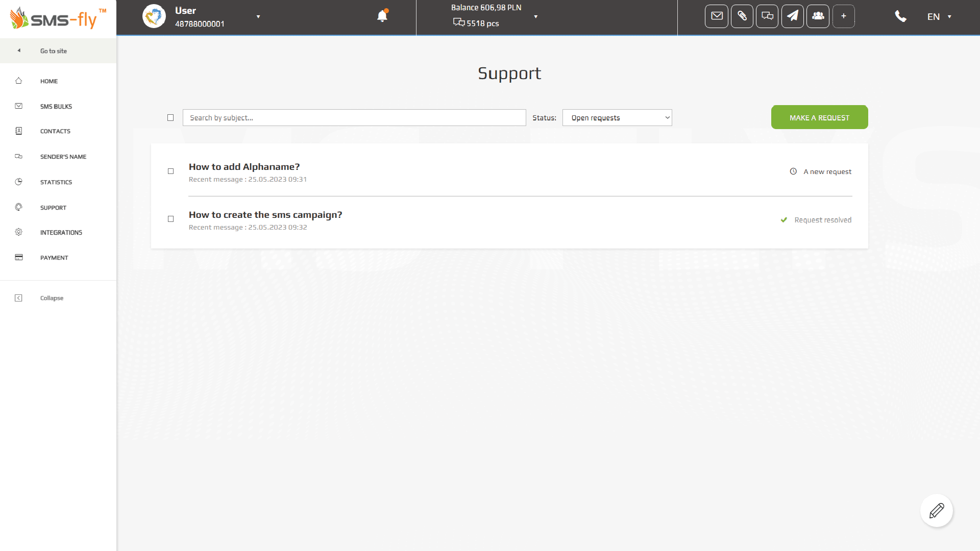The image size is (980, 551).
Task: Go to Integrations in the sidebar
Action: tap(61, 233)
